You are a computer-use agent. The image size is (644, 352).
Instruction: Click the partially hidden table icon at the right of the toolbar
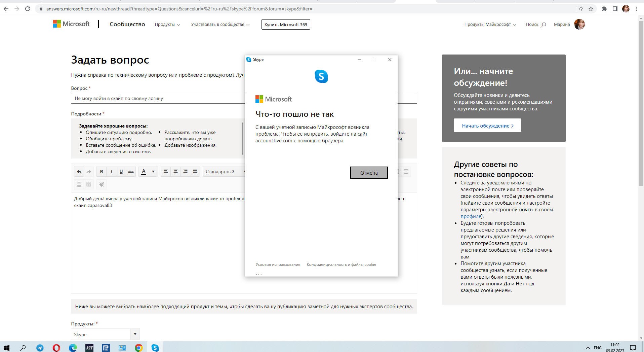click(406, 172)
